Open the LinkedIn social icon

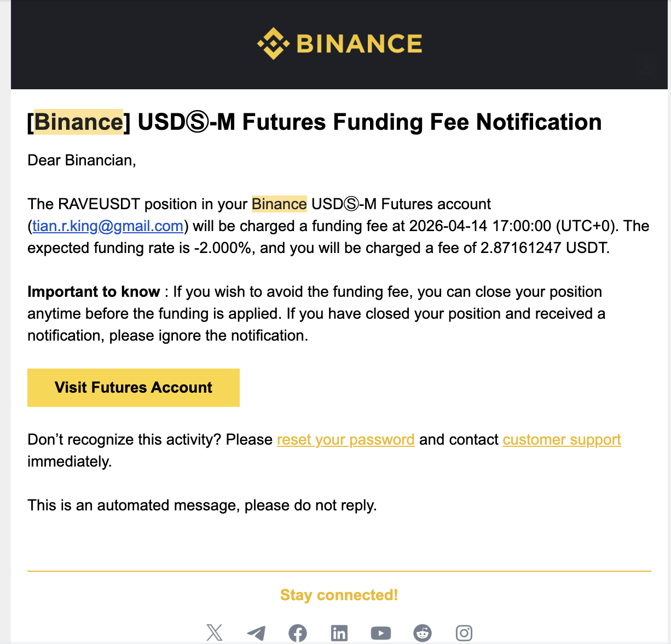[x=339, y=633]
